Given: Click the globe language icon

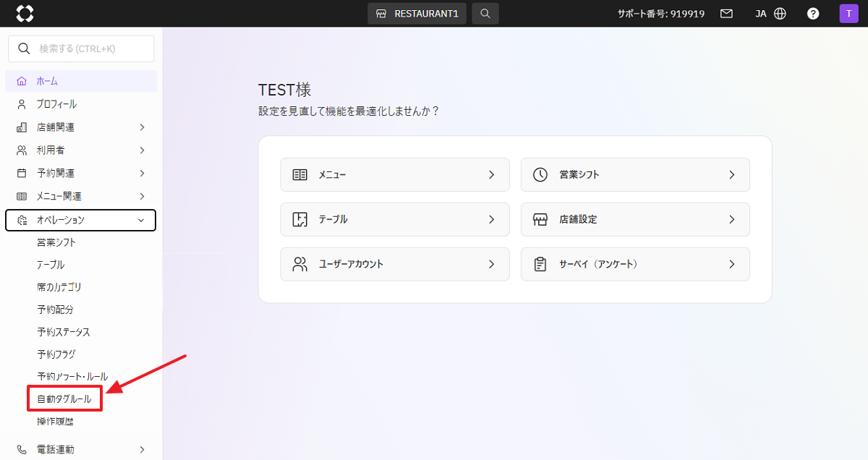Looking at the screenshot, I should coord(780,13).
